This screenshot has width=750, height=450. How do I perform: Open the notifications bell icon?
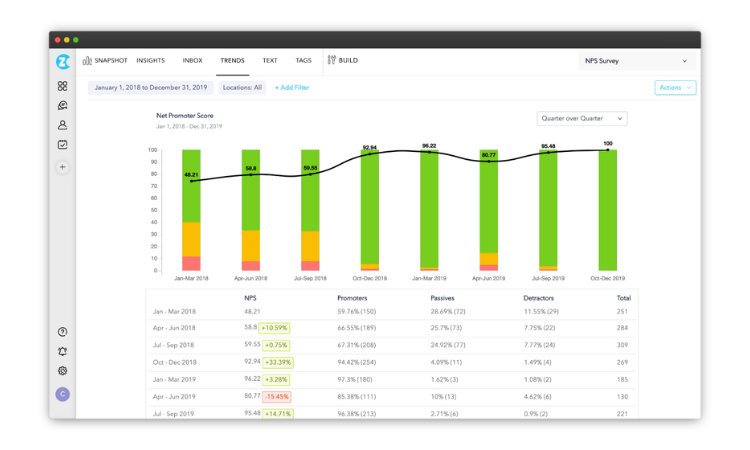click(x=63, y=351)
